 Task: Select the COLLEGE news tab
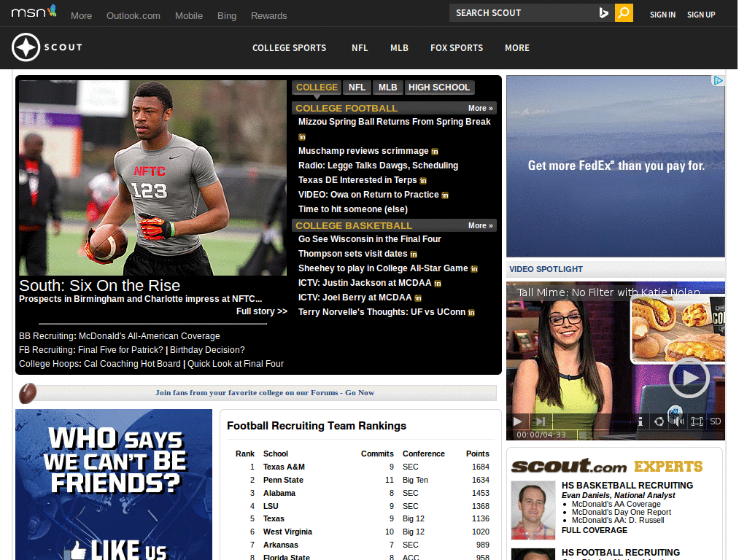[x=317, y=87]
